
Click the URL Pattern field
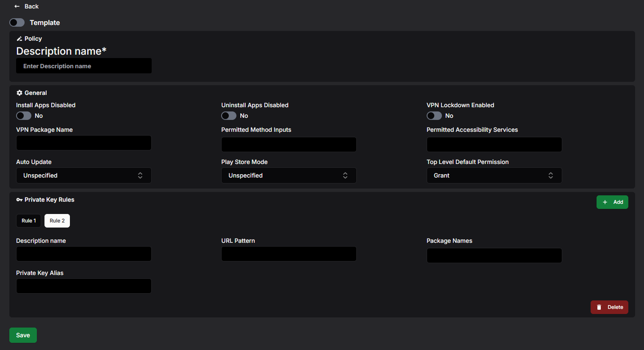[289, 254]
